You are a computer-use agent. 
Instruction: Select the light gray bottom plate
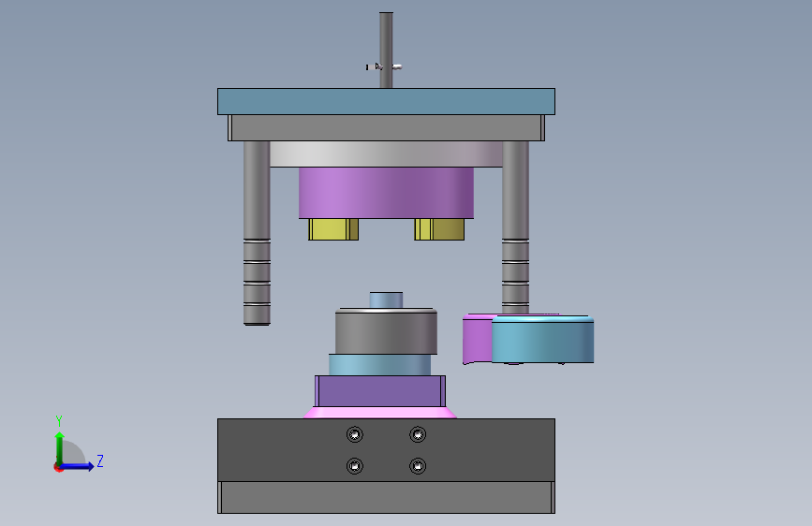pos(386,498)
